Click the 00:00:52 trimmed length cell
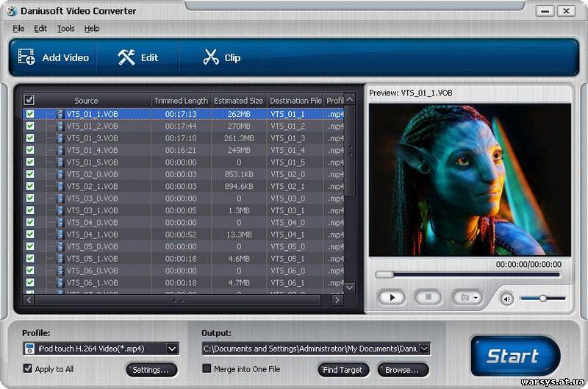Image resolution: width=588 pixels, height=389 pixels. pyautogui.click(x=181, y=235)
